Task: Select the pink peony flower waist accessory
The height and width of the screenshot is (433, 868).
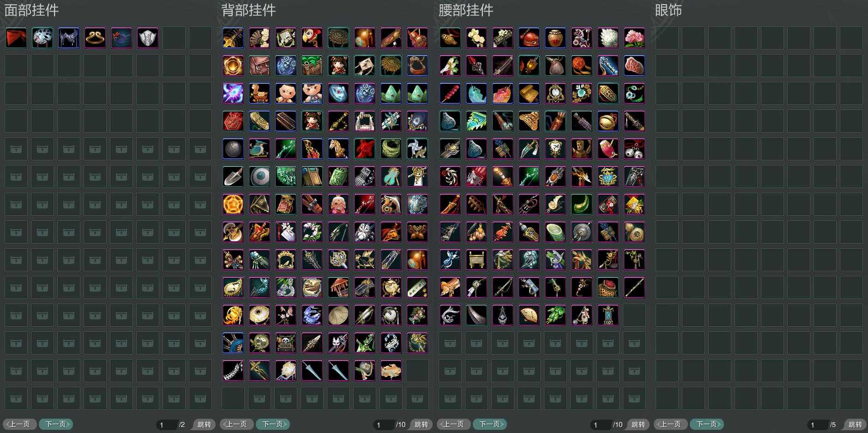Action: (x=634, y=38)
